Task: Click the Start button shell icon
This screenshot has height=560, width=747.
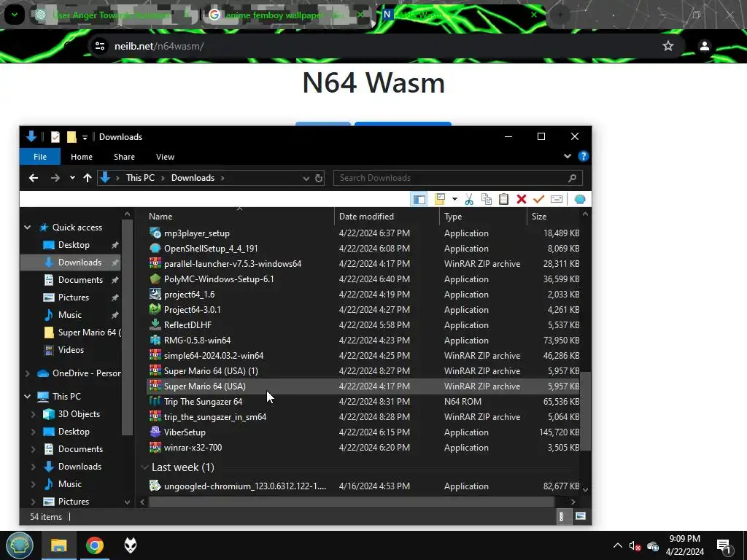Action: (x=20, y=545)
